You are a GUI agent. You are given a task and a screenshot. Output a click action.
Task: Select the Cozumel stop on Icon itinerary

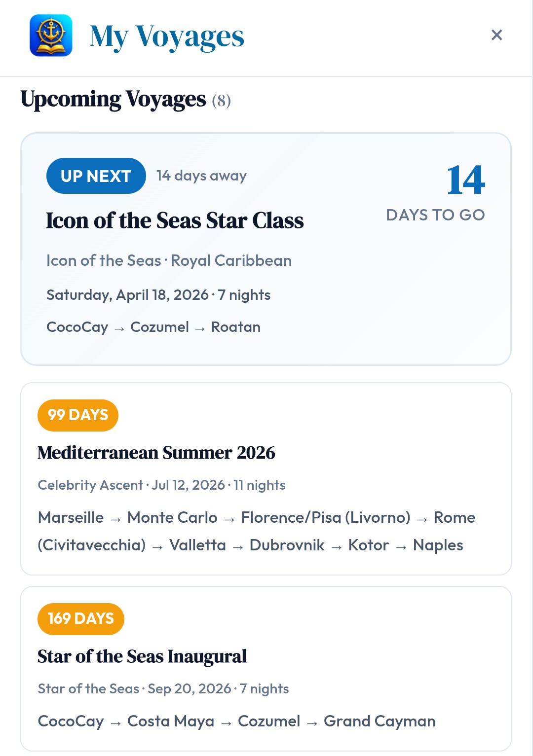point(159,326)
